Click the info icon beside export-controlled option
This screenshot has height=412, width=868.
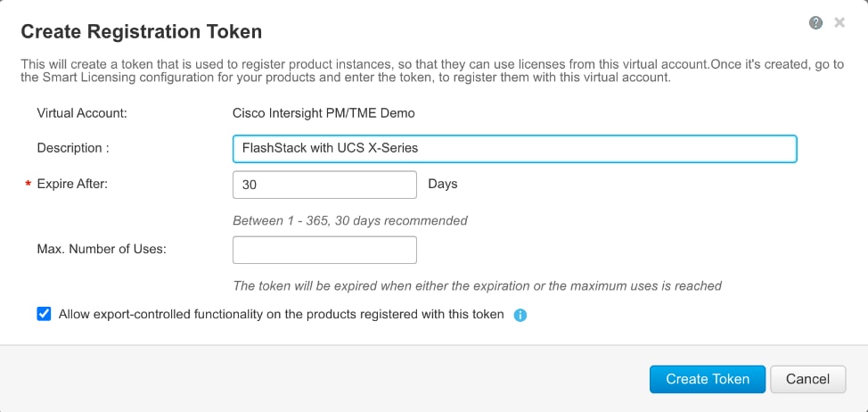pos(520,315)
